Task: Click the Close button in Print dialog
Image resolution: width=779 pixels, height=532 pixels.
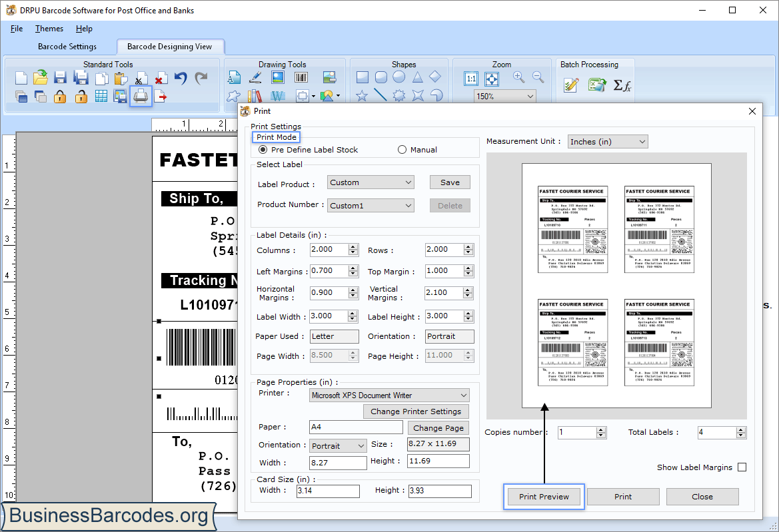Action: coord(702,496)
